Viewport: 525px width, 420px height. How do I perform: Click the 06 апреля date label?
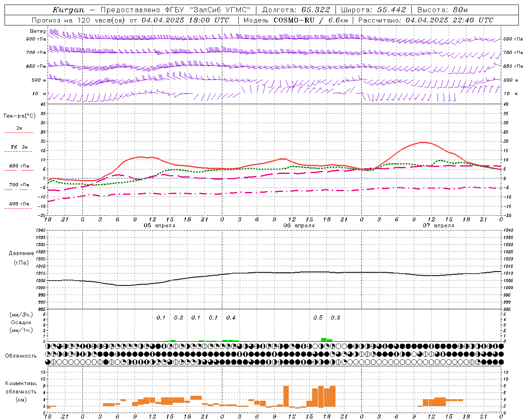click(299, 226)
